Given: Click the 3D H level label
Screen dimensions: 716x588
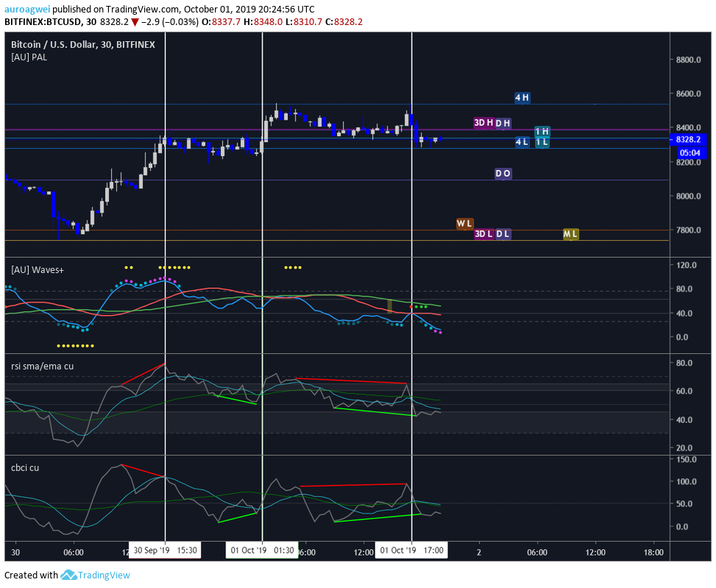Looking at the screenshot, I should (x=483, y=123).
